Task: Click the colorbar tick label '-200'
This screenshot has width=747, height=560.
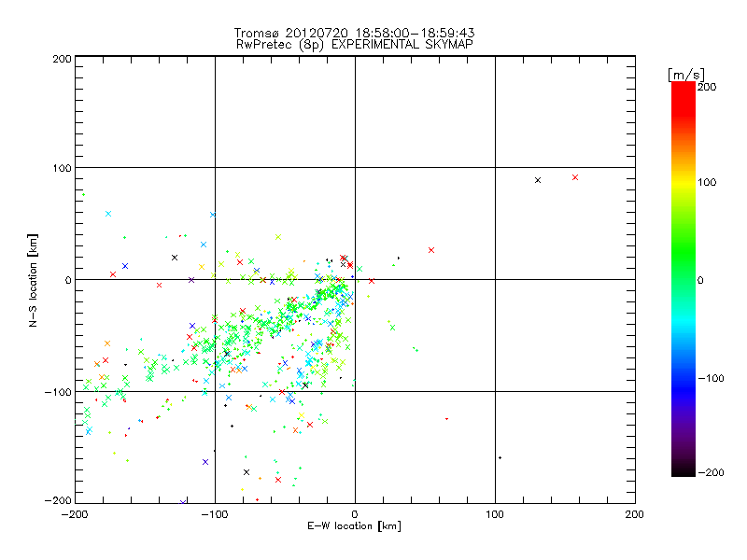Action: tap(711, 473)
